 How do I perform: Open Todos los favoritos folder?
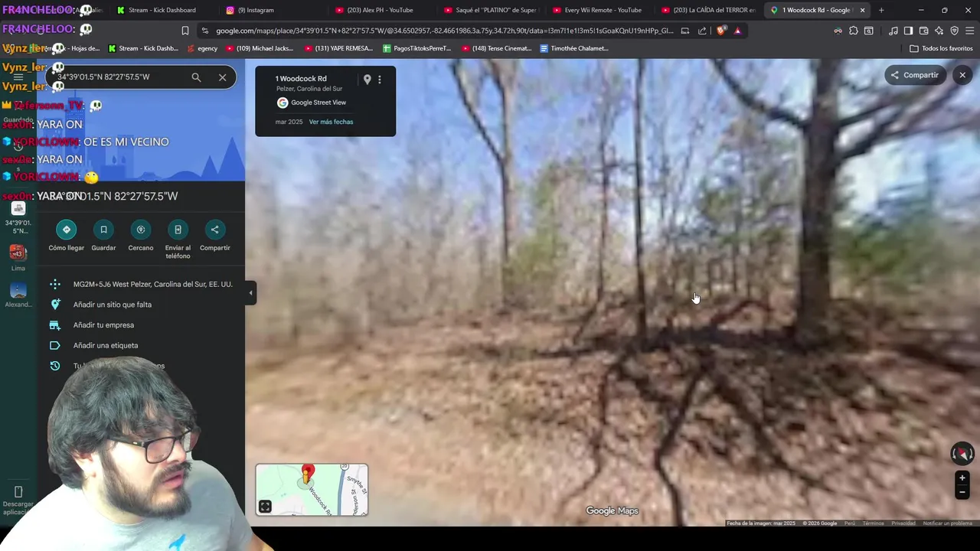941,48
